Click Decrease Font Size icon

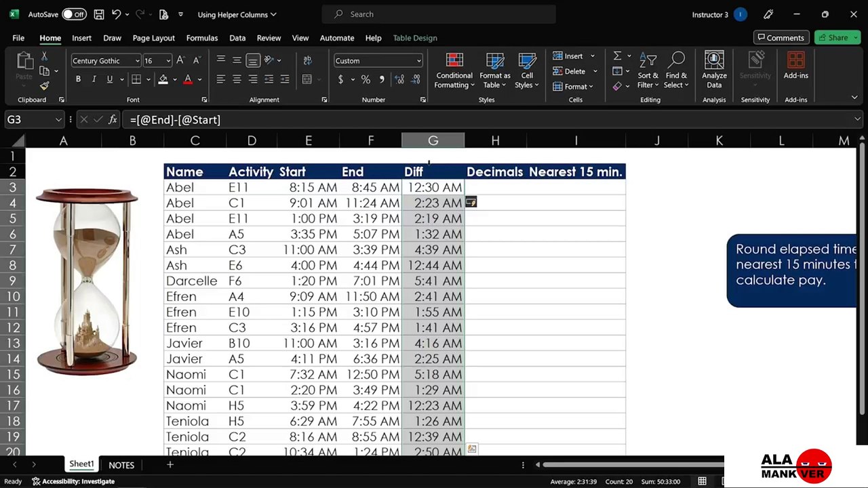coord(196,60)
